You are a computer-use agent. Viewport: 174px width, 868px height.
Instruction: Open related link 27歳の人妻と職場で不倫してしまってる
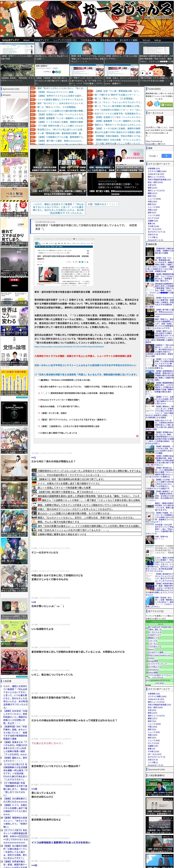[59, 433]
